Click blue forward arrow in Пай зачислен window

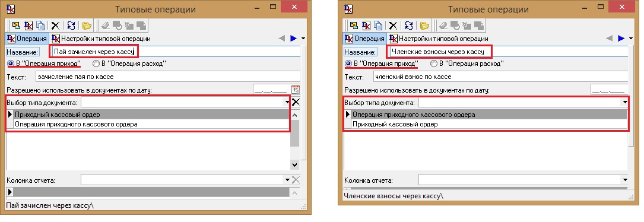pos(293,38)
